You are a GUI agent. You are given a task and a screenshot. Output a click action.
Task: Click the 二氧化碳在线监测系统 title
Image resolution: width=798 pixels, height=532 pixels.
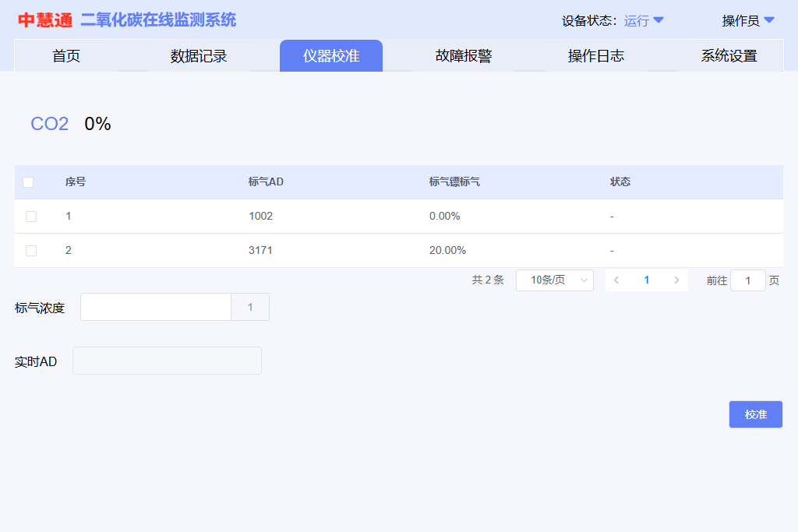(x=158, y=20)
